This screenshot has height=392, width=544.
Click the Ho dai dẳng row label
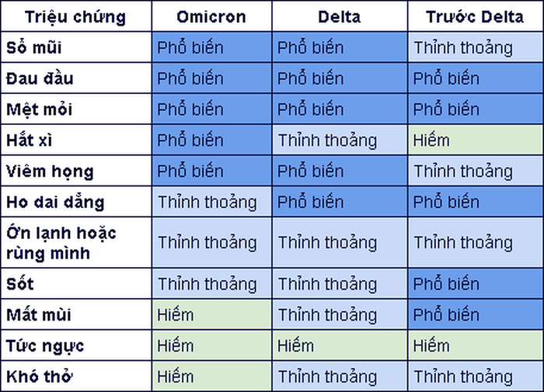click(x=54, y=202)
